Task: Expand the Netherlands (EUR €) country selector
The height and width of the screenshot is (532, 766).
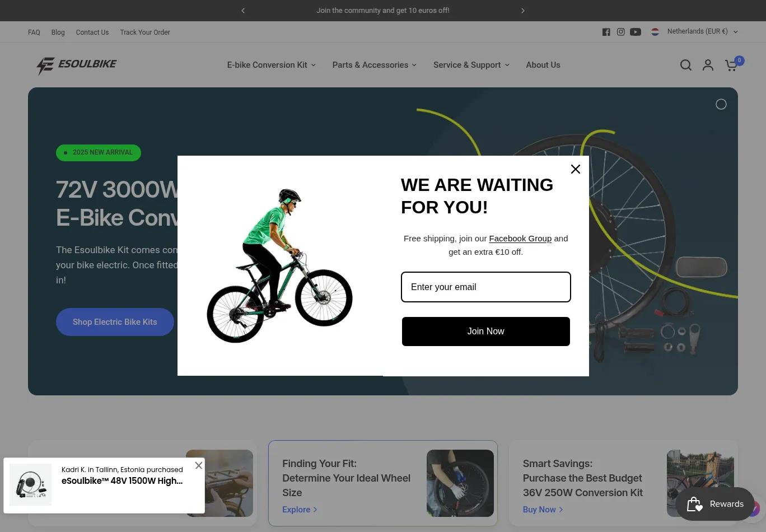Action: pos(695,32)
